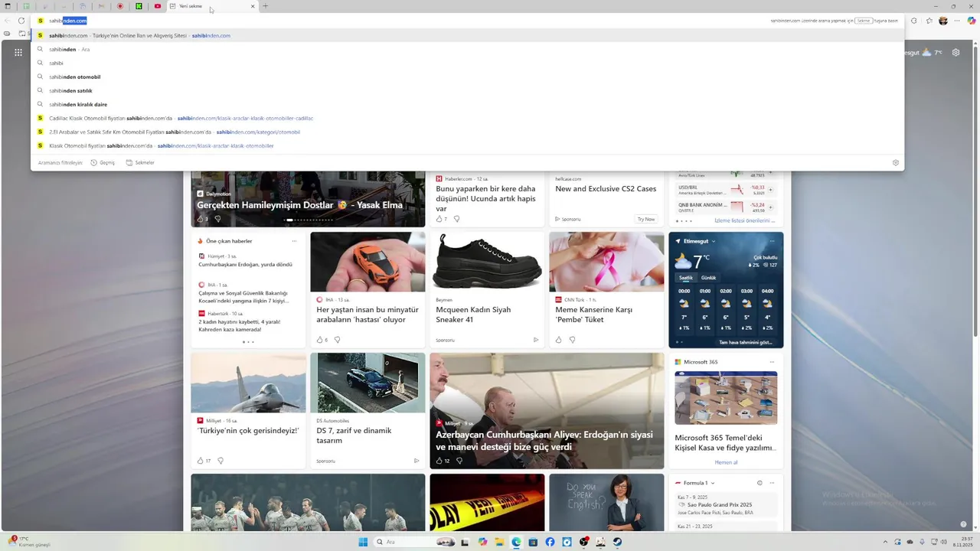Open the Azerbaycan Cumhurbaşkanı Aliyev article
This screenshot has width=980, height=551.
pyautogui.click(x=544, y=441)
